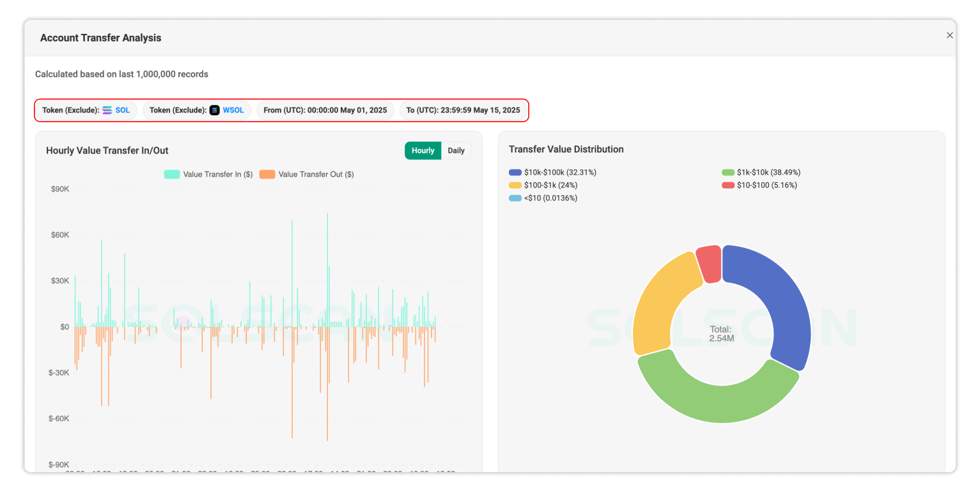980x492 pixels.
Task: Click the To (UTC) date filter chip
Action: (463, 110)
